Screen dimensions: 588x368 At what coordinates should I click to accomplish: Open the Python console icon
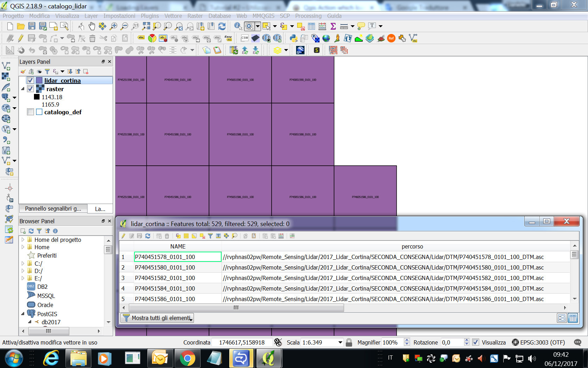coord(293,39)
